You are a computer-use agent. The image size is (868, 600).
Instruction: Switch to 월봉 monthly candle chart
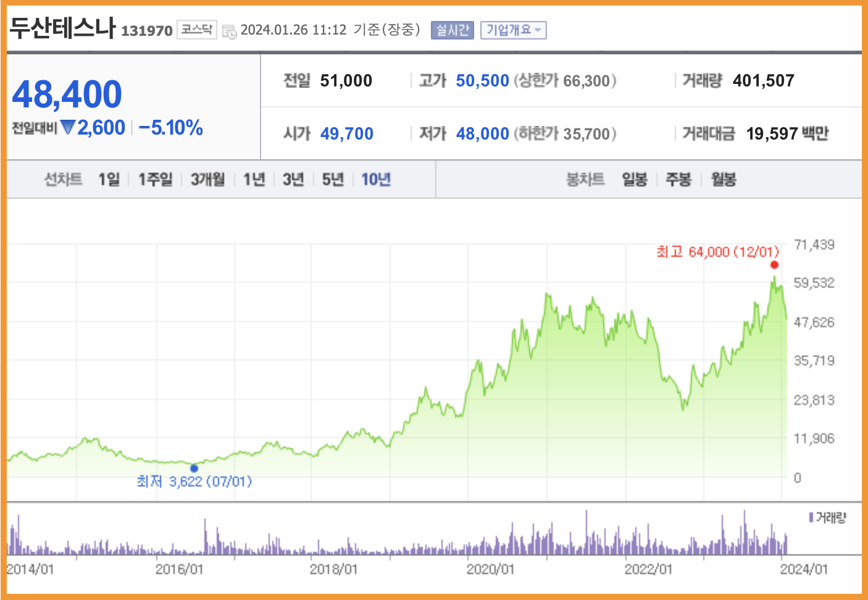tap(724, 179)
